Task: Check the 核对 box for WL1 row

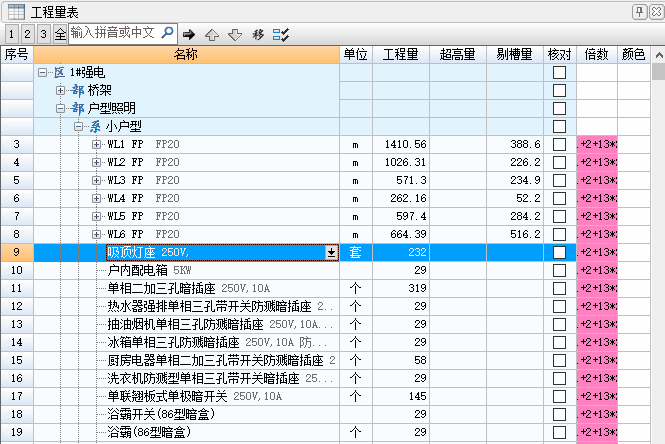Action: click(559, 145)
